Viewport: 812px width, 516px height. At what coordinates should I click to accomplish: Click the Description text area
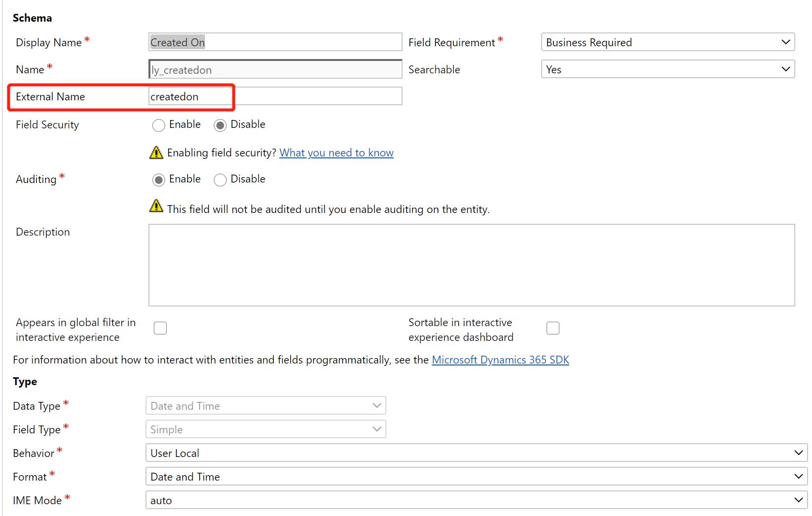coord(472,265)
